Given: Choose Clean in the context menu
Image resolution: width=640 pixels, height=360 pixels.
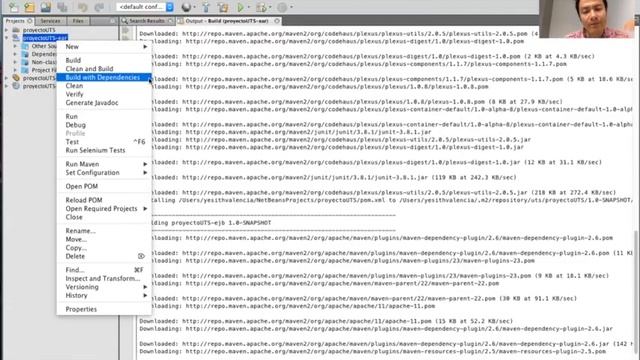Looking at the screenshot, I should pos(104,86).
